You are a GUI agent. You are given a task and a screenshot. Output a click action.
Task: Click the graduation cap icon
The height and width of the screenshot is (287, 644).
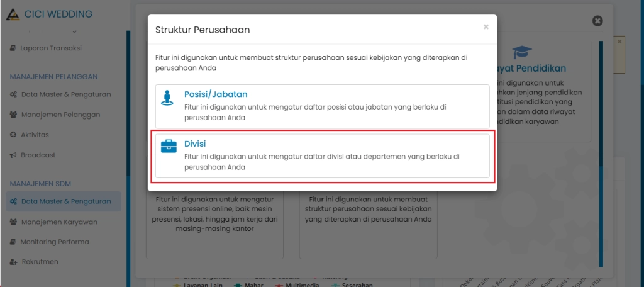click(522, 52)
